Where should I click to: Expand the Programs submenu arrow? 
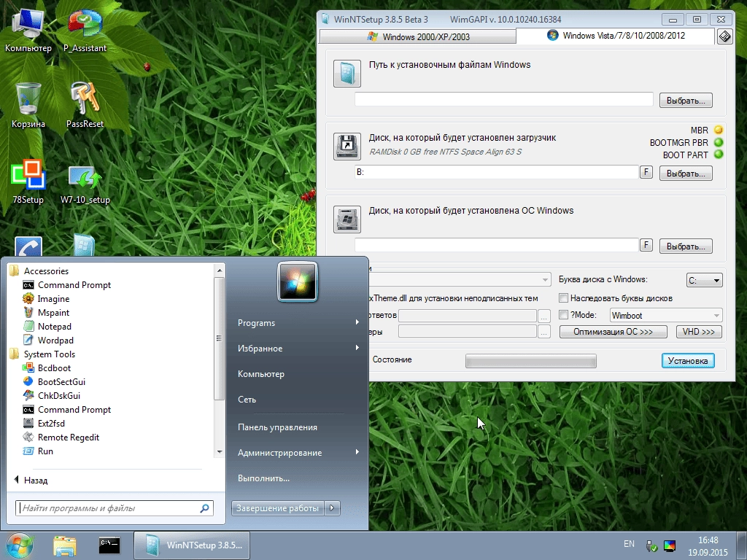coord(357,322)
